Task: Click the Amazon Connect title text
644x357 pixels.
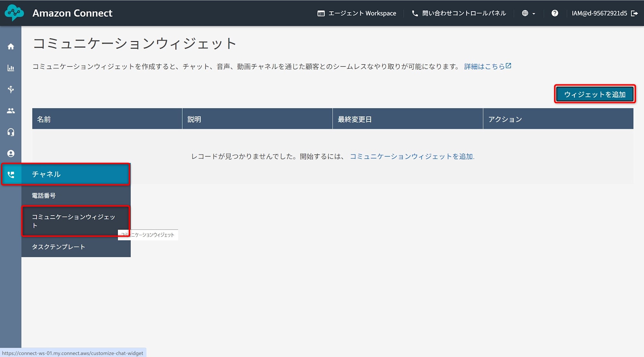Action: coord(72,13)
